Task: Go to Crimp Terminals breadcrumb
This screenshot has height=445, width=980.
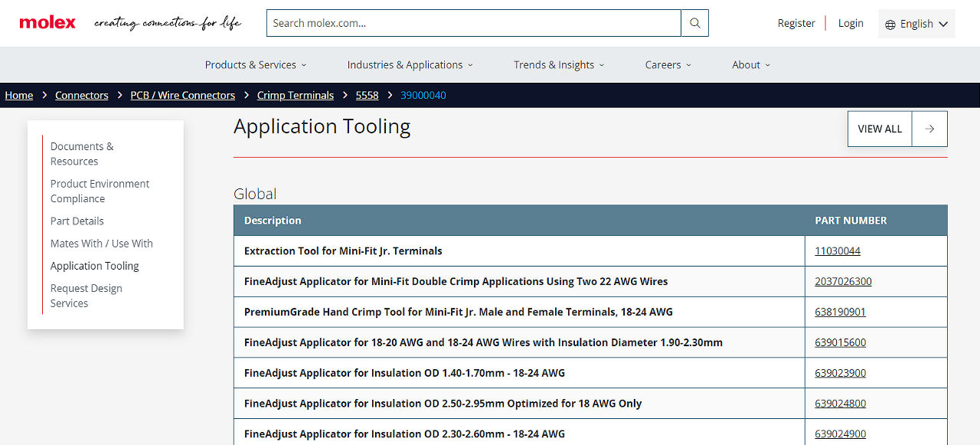Action: [296, 96]
